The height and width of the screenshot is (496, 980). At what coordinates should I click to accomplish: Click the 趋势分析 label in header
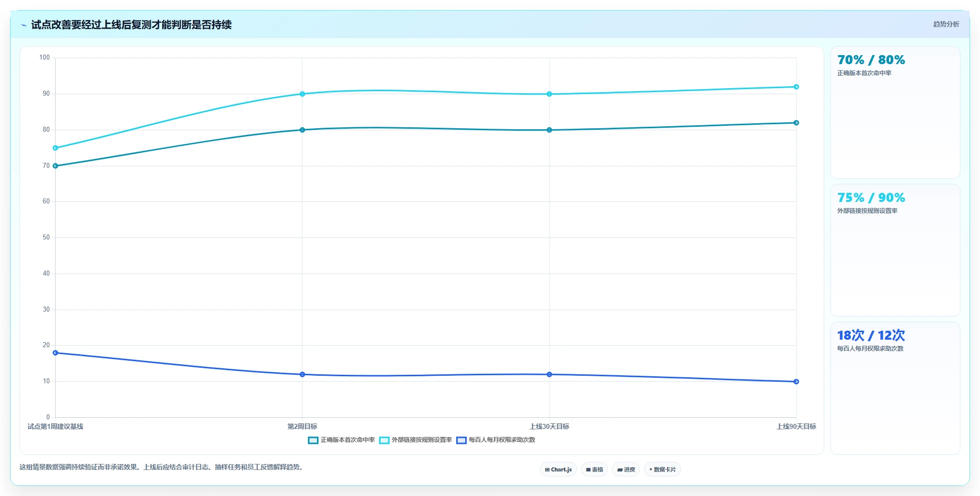(946, 24)
